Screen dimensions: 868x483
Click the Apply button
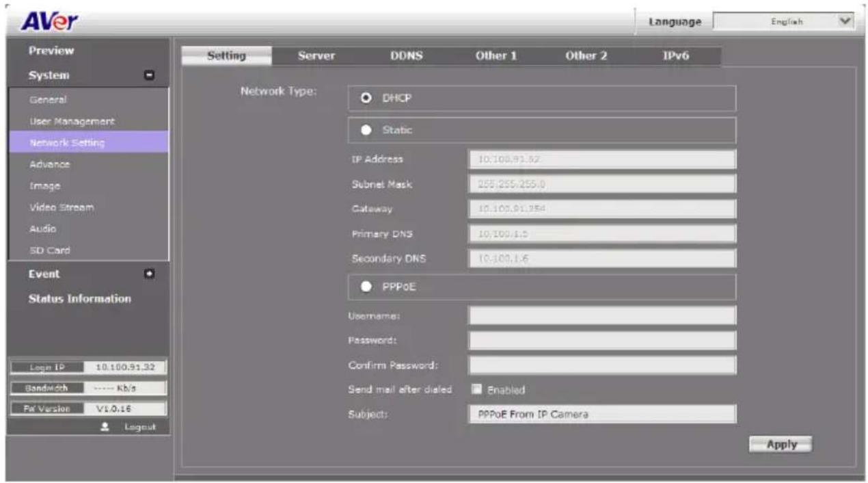point(781,444)
